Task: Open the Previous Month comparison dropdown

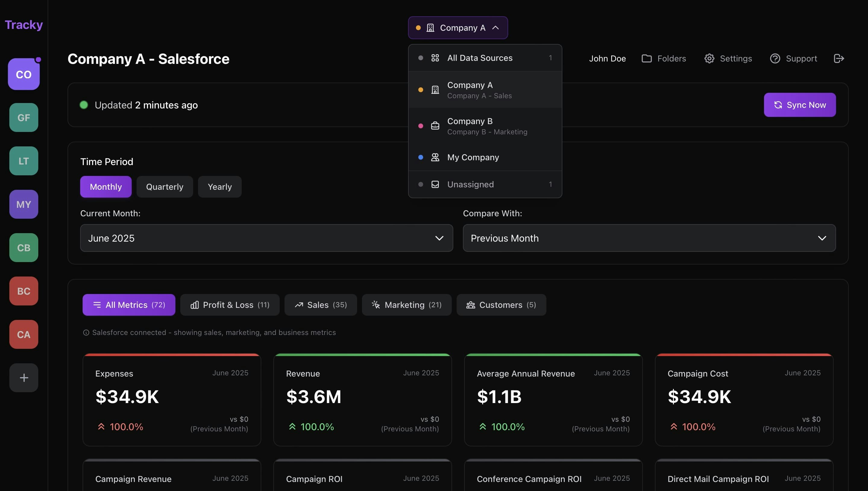Action: (x=649, y=238)
